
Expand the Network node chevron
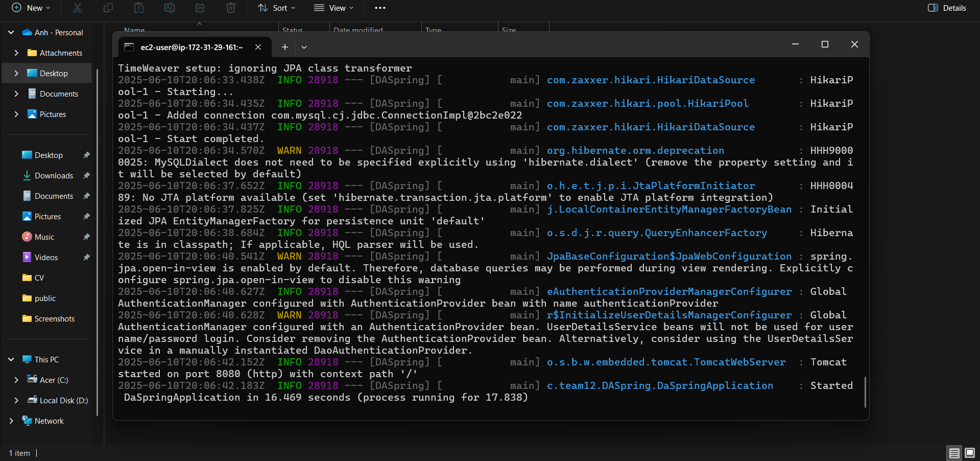point(11,421)
